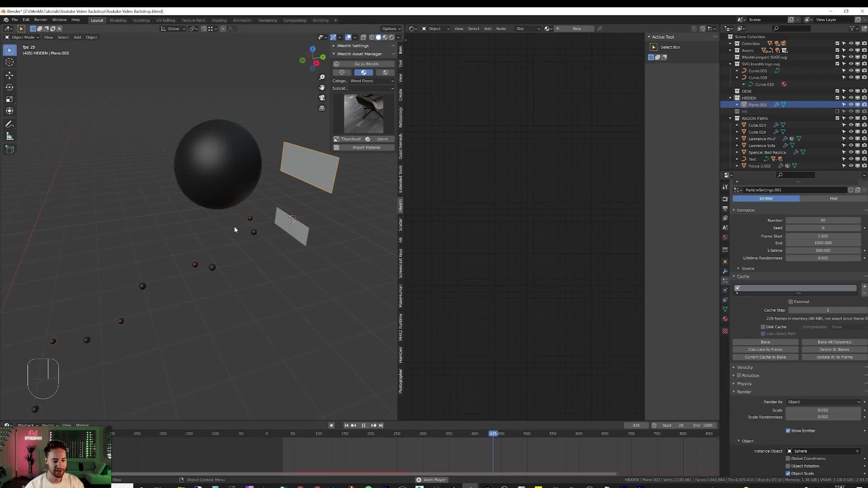
Task: Click the pan view hand icon
Action: [x=322, y=87]
